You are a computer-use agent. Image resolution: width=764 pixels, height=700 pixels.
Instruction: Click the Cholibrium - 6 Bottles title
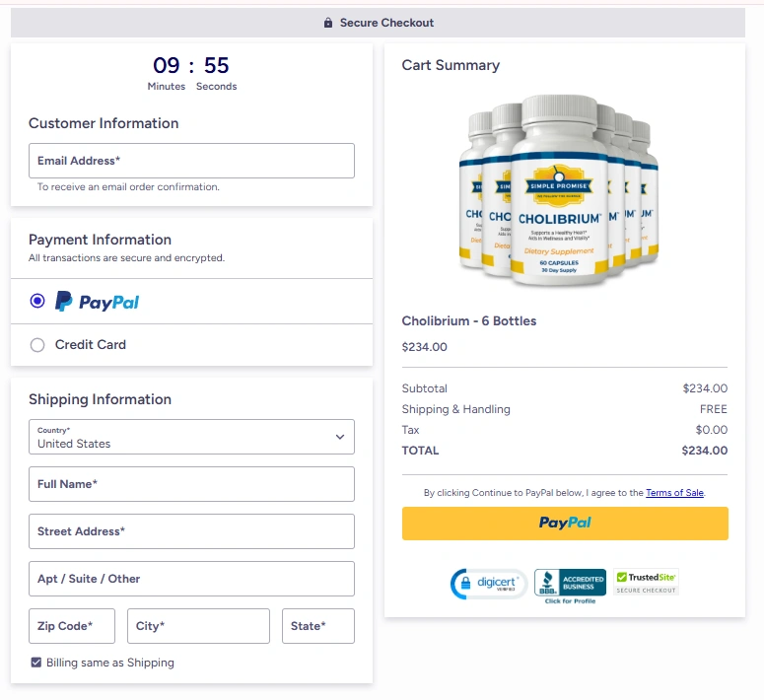(x=468, y=320)
